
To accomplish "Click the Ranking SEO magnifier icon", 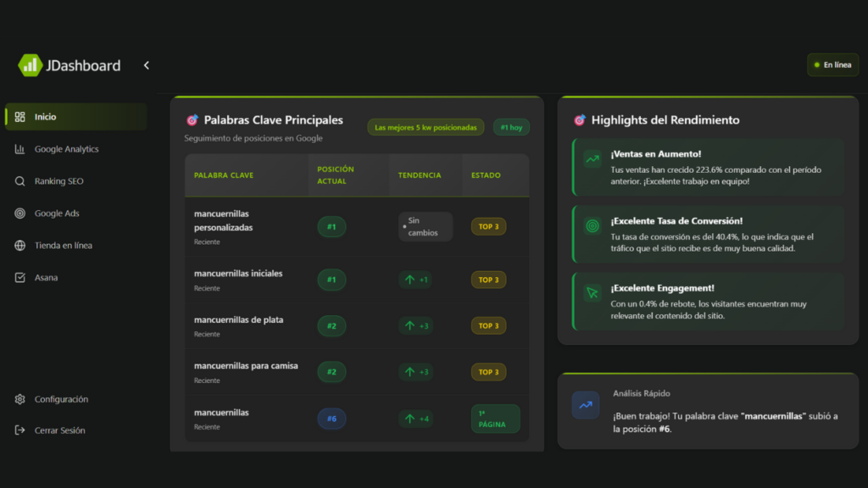I will click(x=19, y=181).
